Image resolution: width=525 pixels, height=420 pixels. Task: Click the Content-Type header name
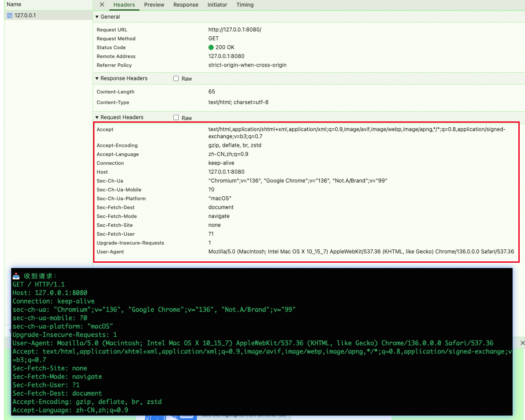point(113,102)
